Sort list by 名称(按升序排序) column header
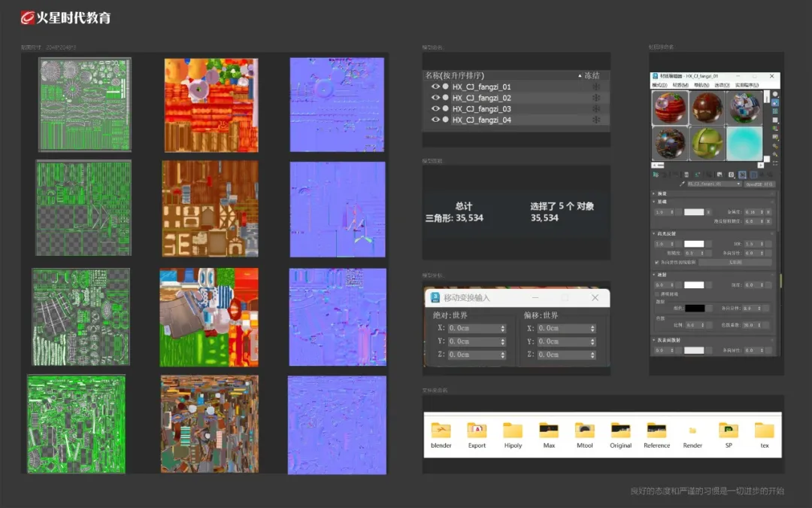Image resolution: width=812 pixels, height=508 pixels. coord(454,75)
